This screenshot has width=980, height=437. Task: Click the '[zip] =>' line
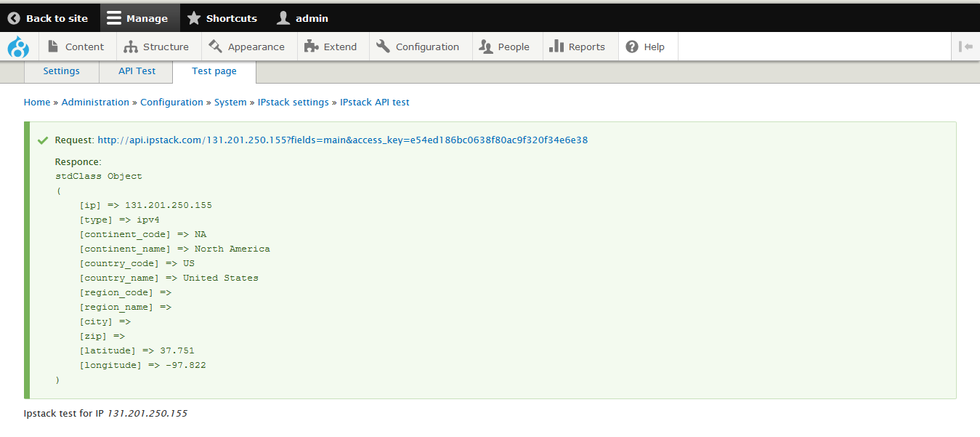(102, 336)
